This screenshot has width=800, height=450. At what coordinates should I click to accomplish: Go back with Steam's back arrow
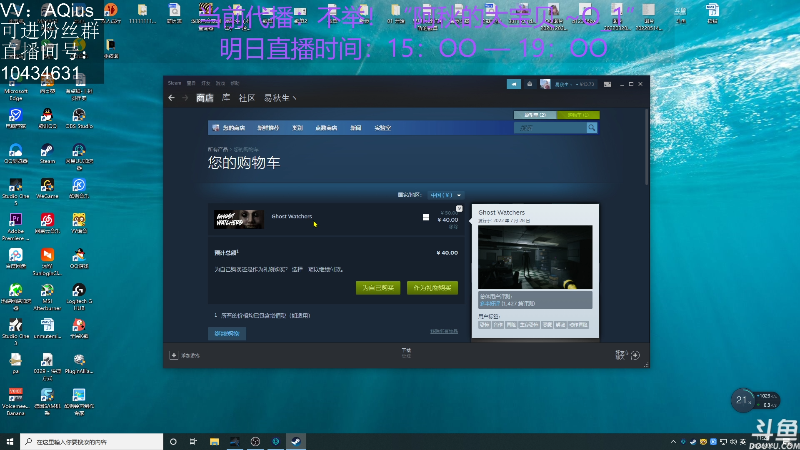click(x=171, y=98)
